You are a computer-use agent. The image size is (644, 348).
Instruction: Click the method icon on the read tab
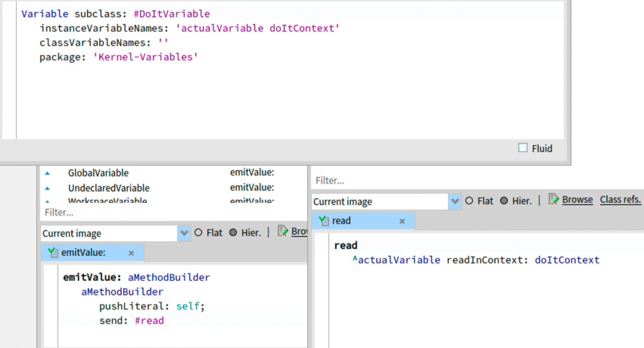tap(324, 221)
